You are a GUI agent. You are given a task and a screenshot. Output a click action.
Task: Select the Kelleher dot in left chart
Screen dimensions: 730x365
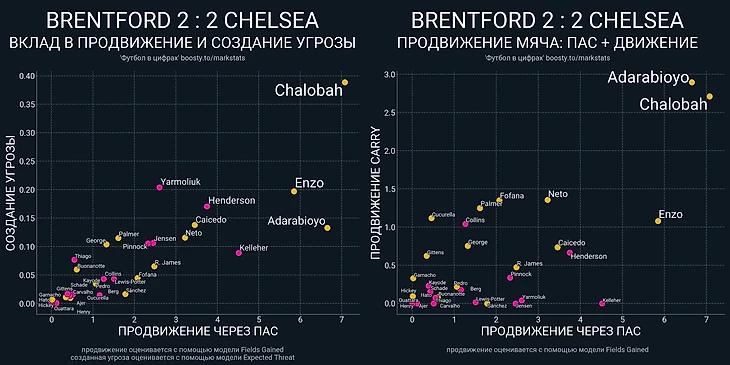click(239, 253)
